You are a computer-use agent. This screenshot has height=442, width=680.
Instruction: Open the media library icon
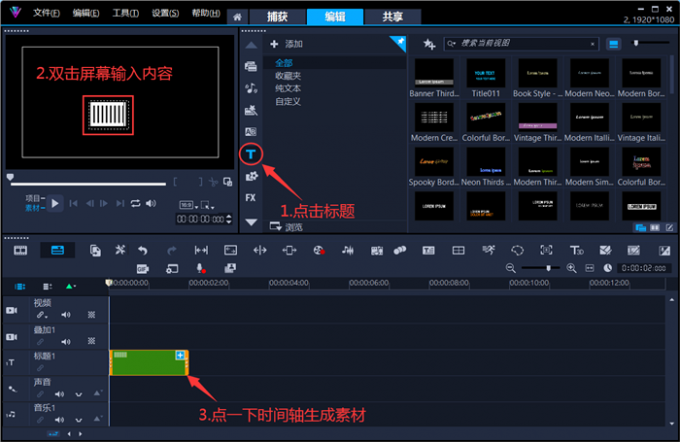pyautogui.click(x=251, y=66)
